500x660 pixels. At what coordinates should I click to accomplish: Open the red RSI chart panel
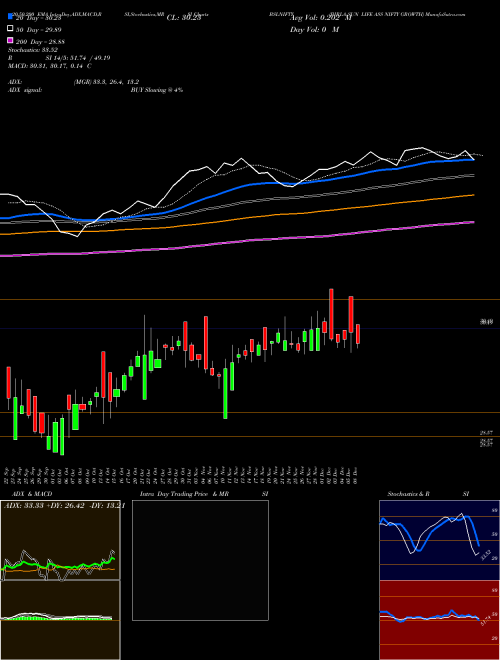[439, 620]
